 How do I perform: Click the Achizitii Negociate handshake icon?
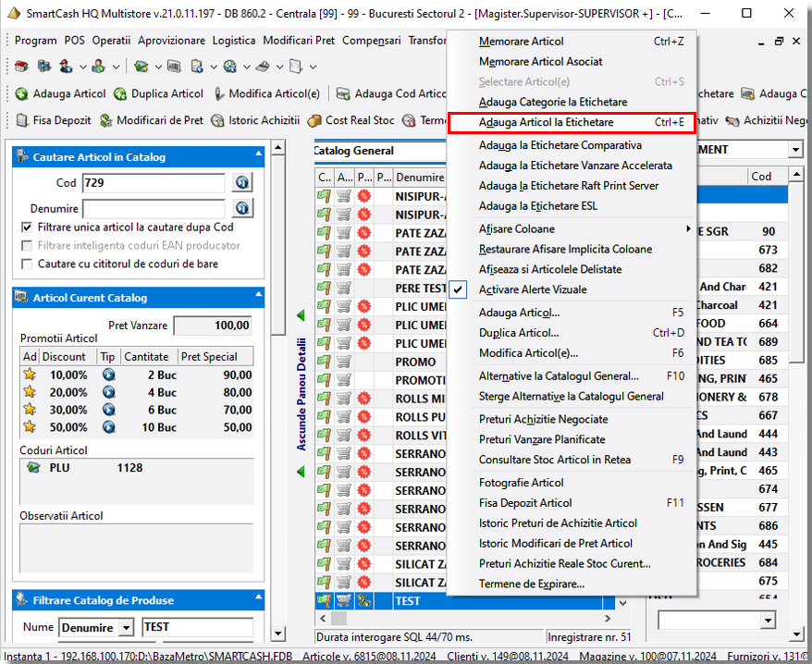(x=732, y=120)
